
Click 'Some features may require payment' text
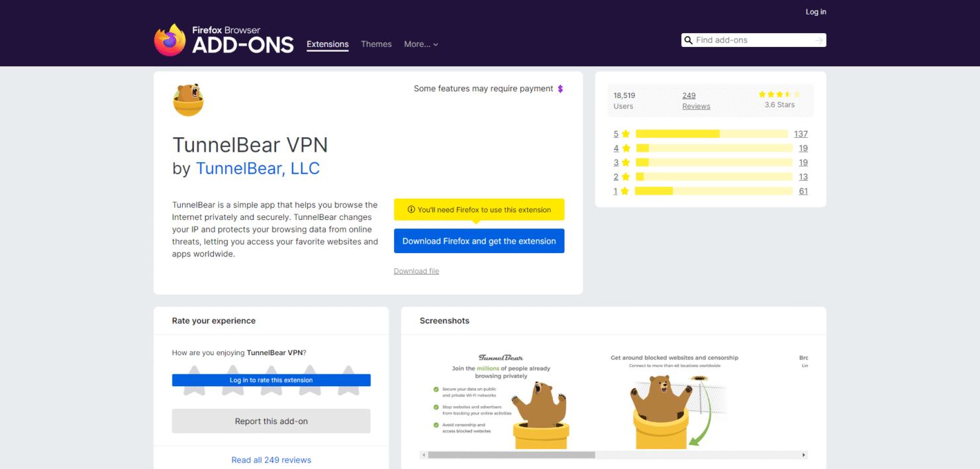(483, 89)
